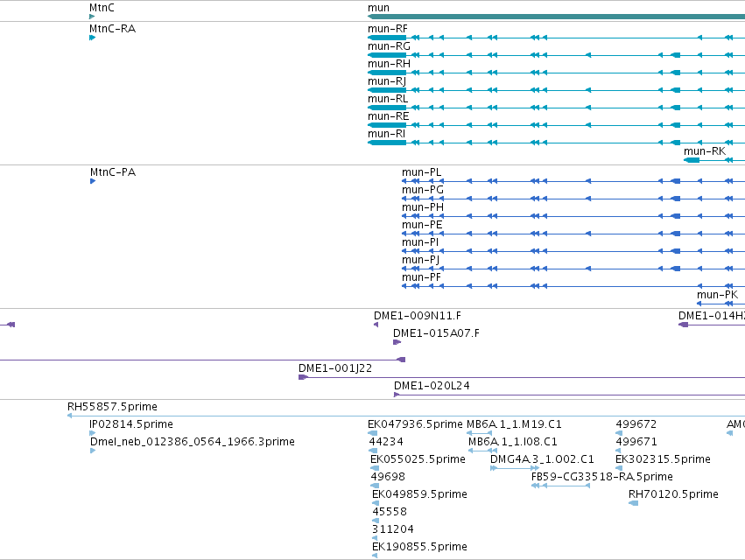Click the DME1-001J22 clone label
This screenshot has height=560, width=745.
(335, 368)
